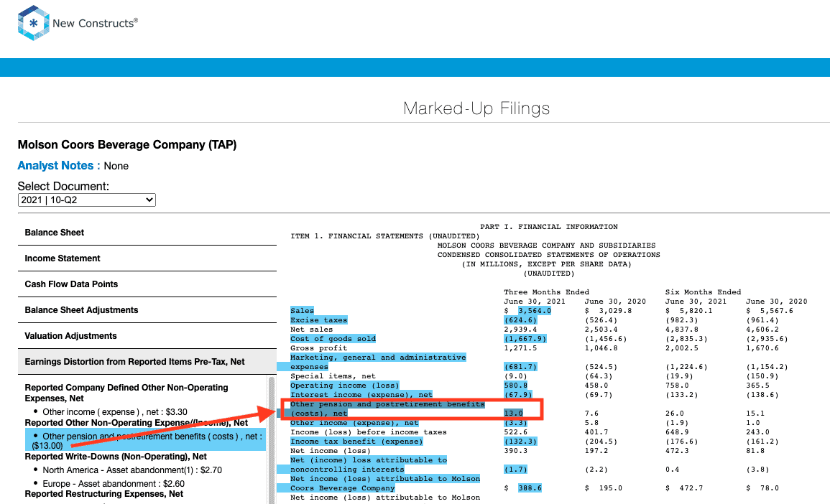This screenshot has width=830, height=504.
Task: Click Europe - Asset abandonment : $2.60
Action: [x=114, y=484]
